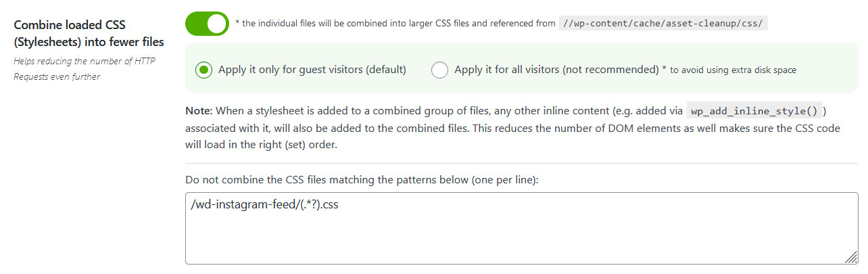Toggle off the Combine loaded CSS switch
The height and width of the screenshot is (274, 868).
click(x=207, y=24)
